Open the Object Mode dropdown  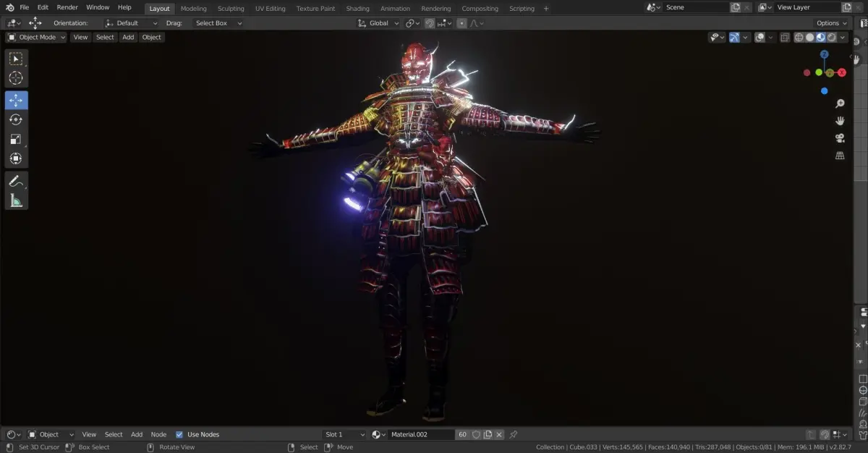pyautogui.click(x=36, y=38)
